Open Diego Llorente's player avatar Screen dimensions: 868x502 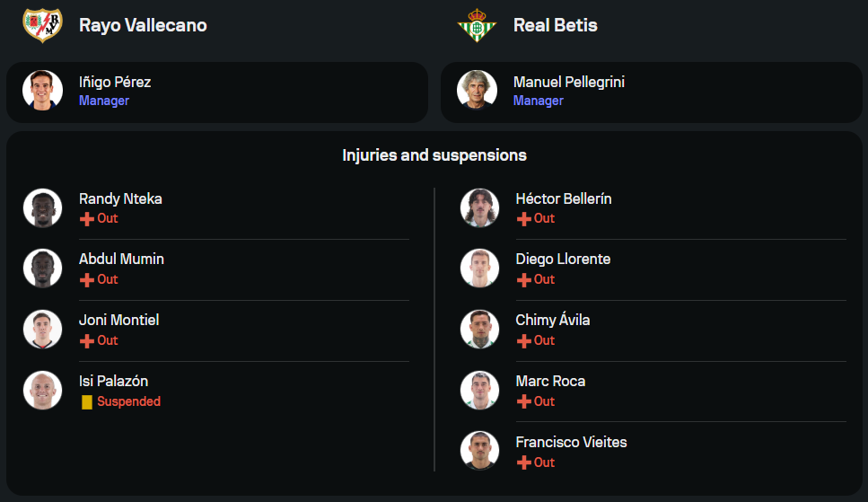[479, 269]
